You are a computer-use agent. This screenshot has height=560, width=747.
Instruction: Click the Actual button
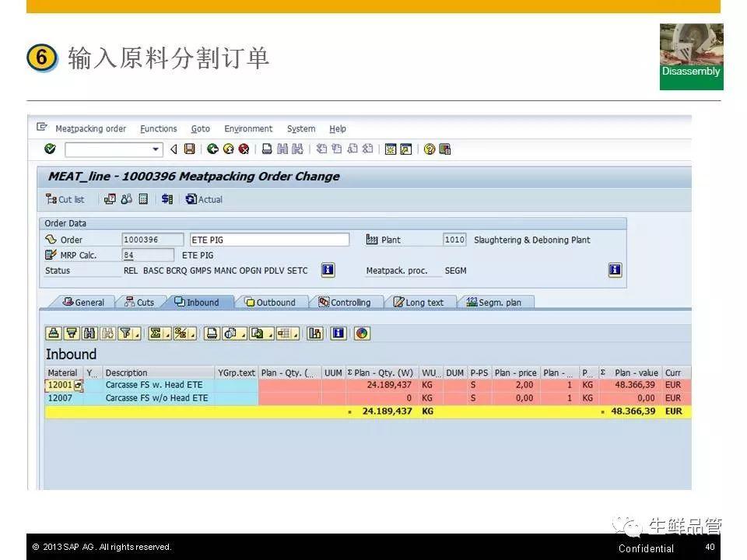(204, 200)
